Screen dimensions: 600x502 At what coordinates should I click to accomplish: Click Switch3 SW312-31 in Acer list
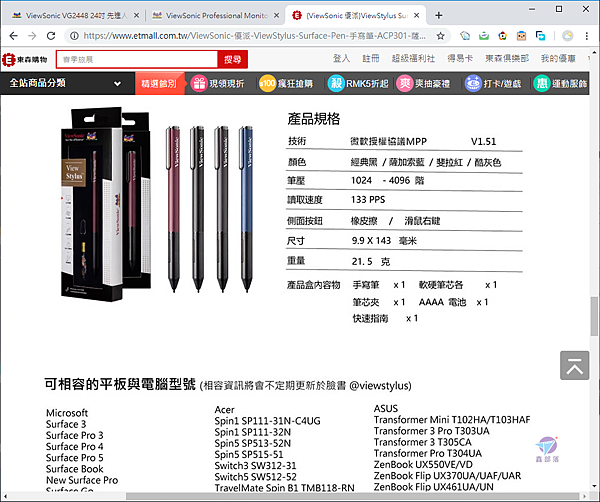[x=255, y=466]
